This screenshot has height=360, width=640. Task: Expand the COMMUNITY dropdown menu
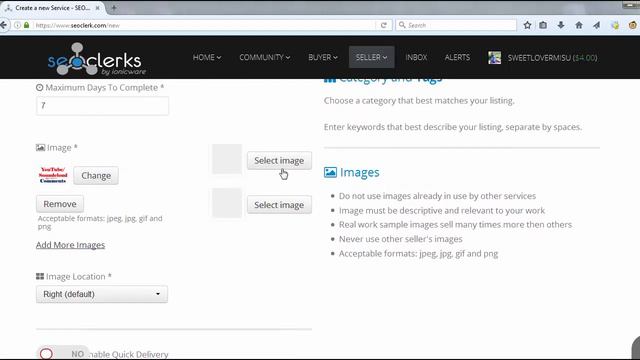pyautogui.click(x=265, y=58)
